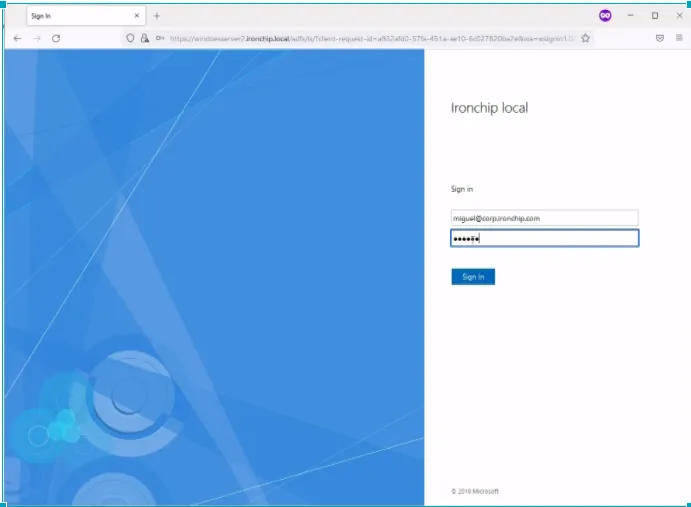Viewport: 691px width, 507px height.
Task: Click the blue Sign in button
Action: point(473,277)
